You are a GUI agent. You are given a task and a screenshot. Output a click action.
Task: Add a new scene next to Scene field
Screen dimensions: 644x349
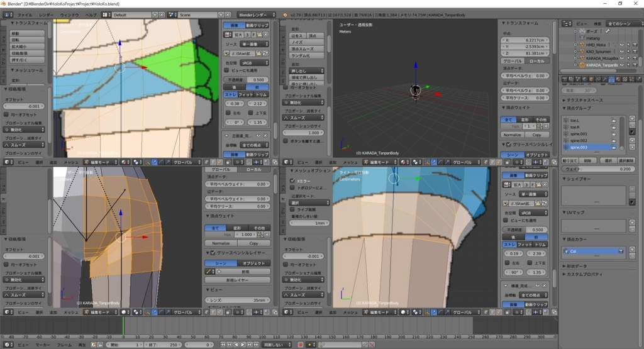click(221, 15)
